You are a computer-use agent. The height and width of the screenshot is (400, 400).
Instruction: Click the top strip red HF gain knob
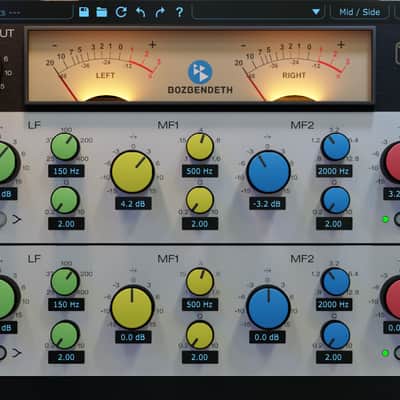click(x=391, y=163)
